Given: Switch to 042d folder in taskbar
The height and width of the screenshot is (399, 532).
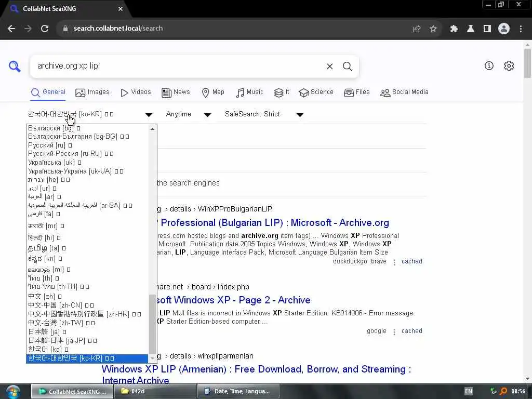Looking at the screenshot, I should click(156, 392).
